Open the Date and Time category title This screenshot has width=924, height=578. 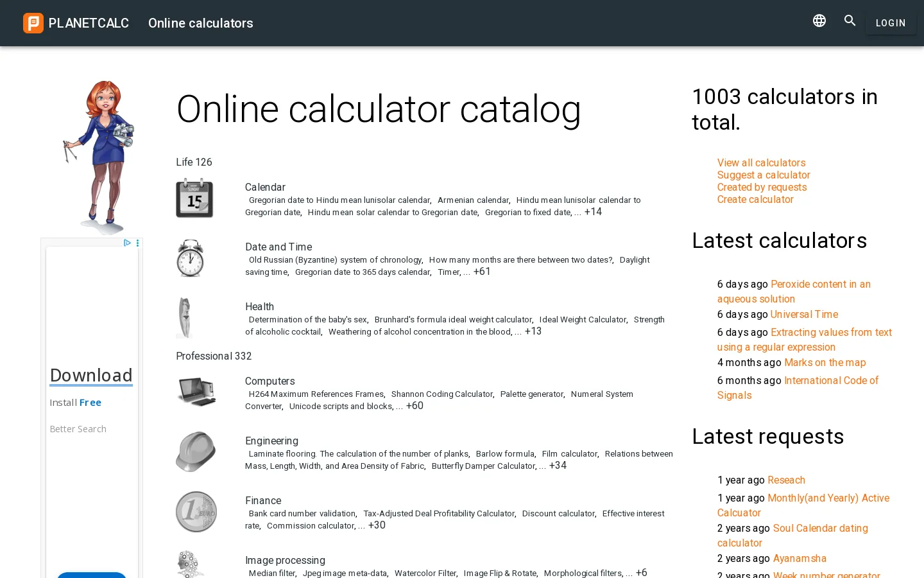tap(278, 247)
